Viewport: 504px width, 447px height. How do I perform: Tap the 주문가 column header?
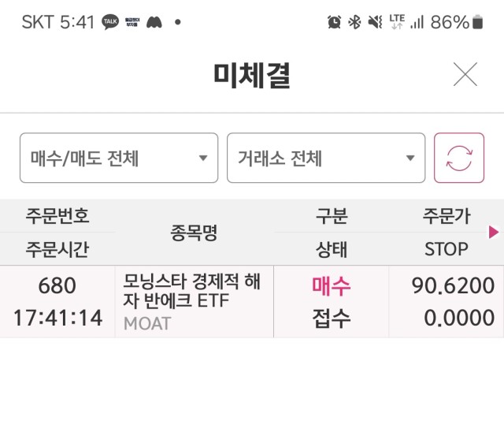click(447, 215)
